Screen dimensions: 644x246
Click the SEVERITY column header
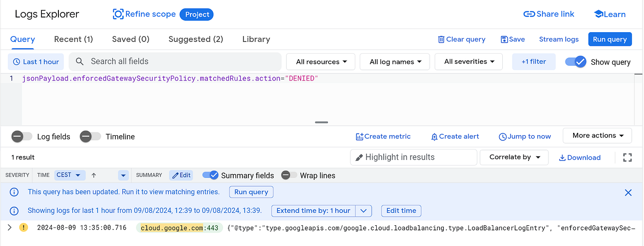click(17, 175)
